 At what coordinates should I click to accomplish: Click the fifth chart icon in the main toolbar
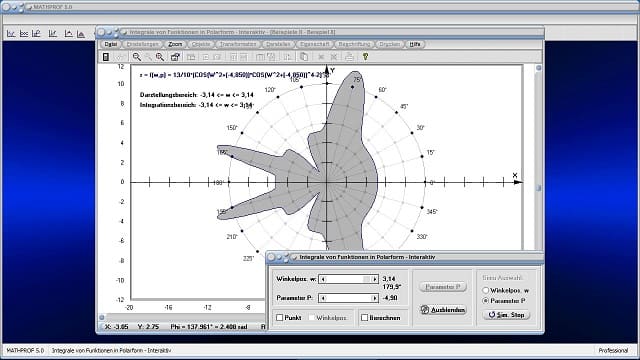[x=68, y=33]
